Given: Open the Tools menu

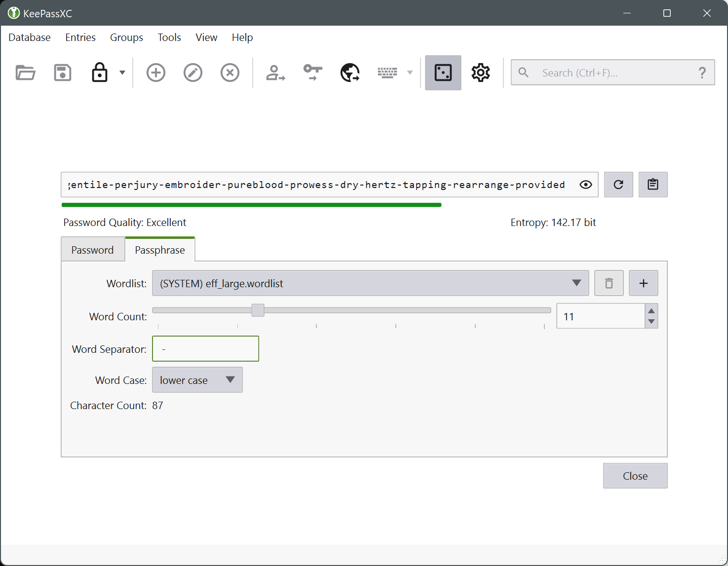Looking at the screenshot, I should coord(169,38).
